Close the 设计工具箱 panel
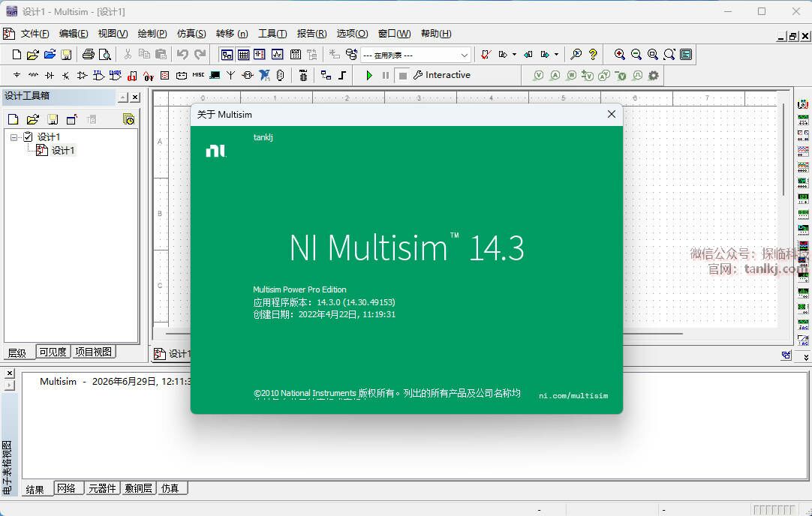812x516 pixels. click(135, 97)
